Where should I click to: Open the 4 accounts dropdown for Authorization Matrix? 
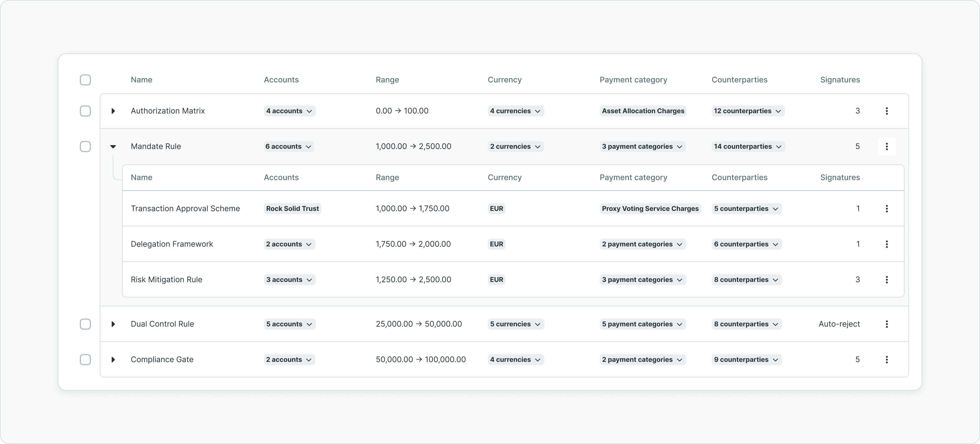tap(290, 111)
